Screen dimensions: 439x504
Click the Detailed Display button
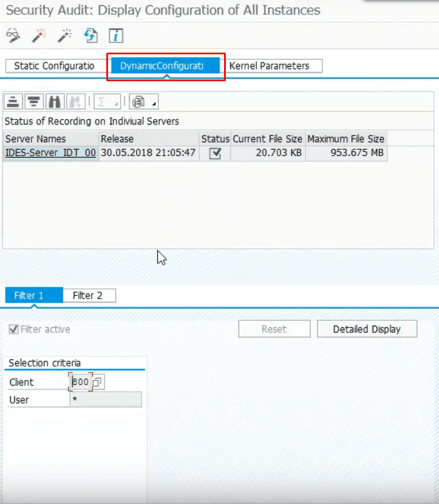366,329
